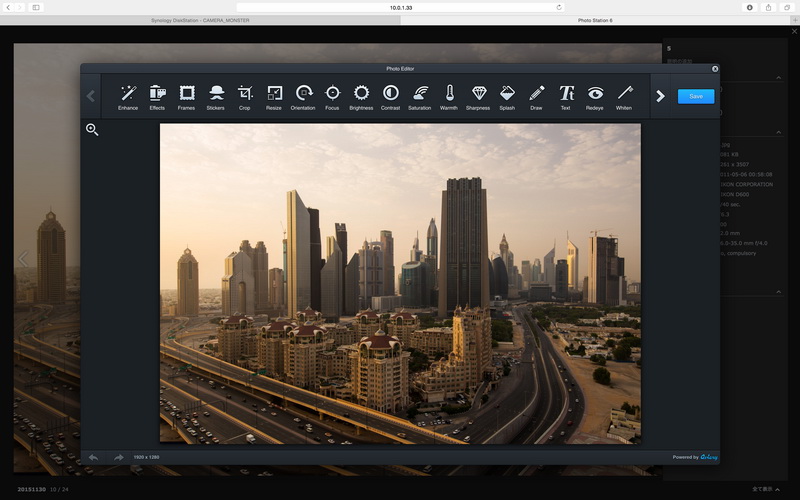Toggle the browser sidebar
Screen dimensions: 800x500
click(x=36, y=8)
